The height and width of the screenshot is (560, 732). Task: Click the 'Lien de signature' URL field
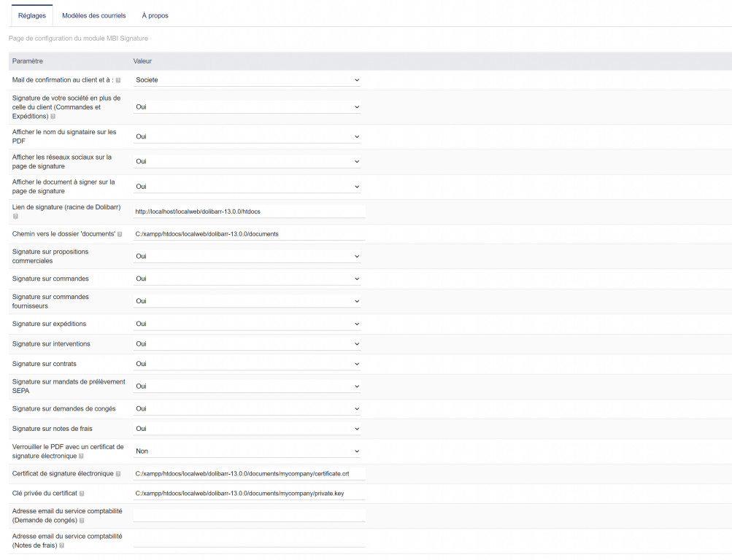(x=249, y=211)
